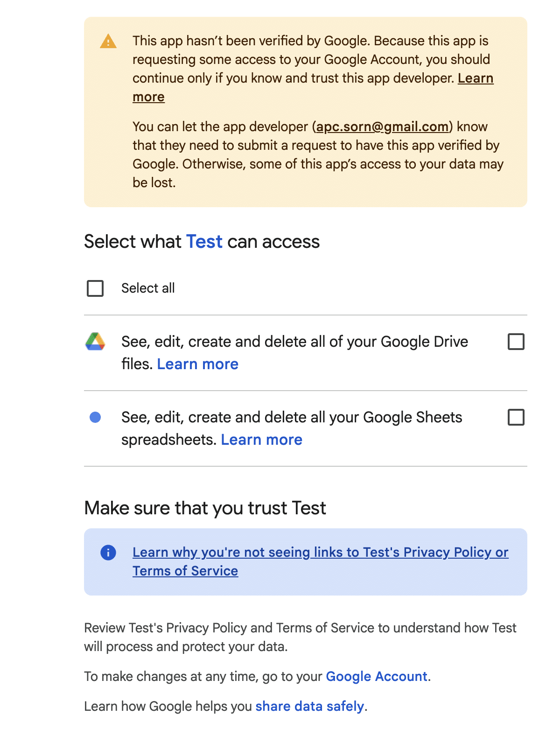Click the Google Drive permission description text
Screen dimensions: 560x743
click(294, 342)
